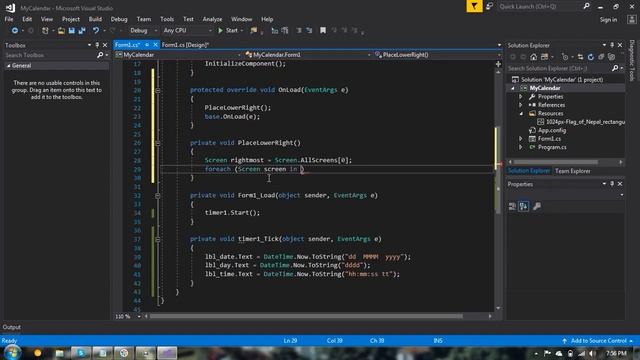Click the Navigate Backward toolbar icon
The image size is (640, 360).
click(15, 31)
